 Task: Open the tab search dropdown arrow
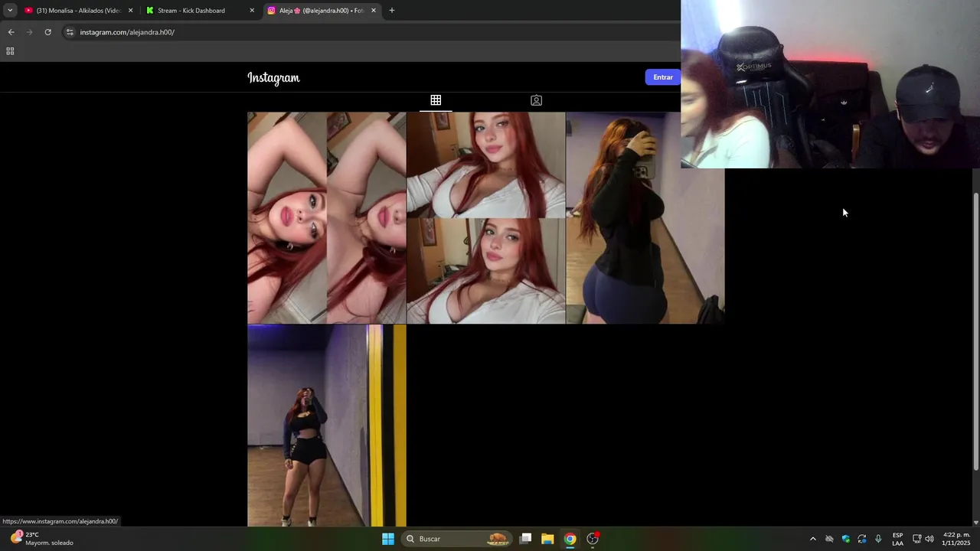click(x=10, y=11)
